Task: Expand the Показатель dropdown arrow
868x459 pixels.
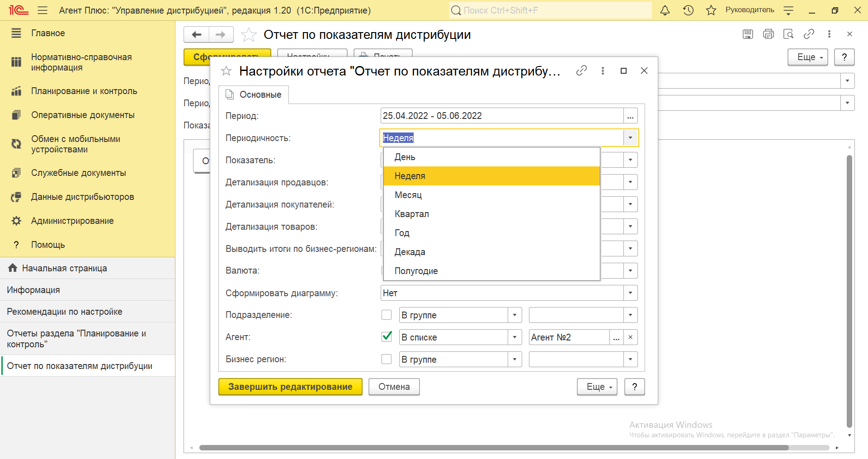Action: click(x=630, y=160)
